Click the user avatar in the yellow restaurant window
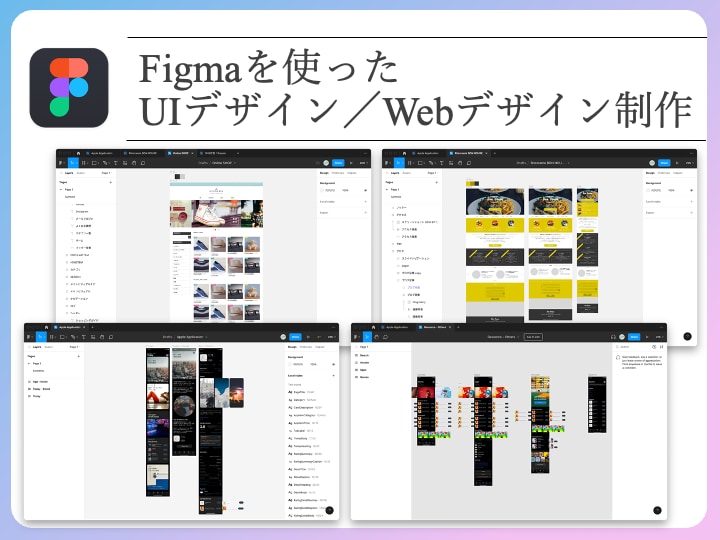Screen dimensions: 720x540 click(652, 163)
